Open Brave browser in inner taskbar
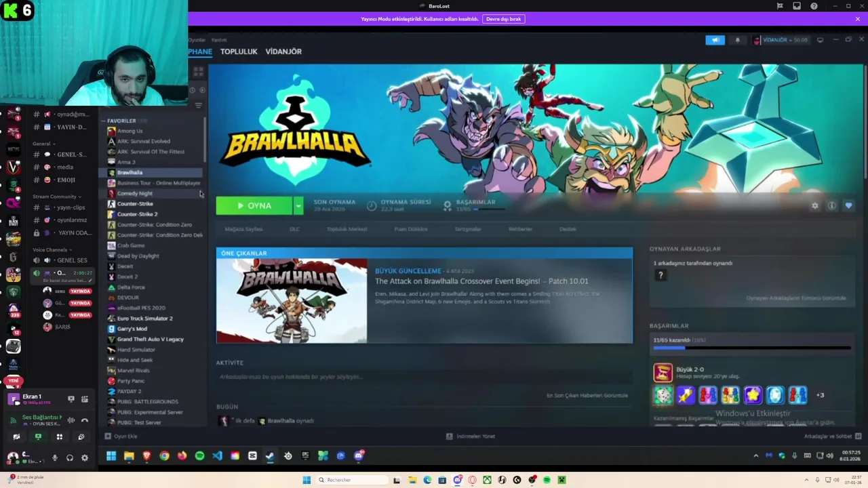 click(x=146, y=456)
